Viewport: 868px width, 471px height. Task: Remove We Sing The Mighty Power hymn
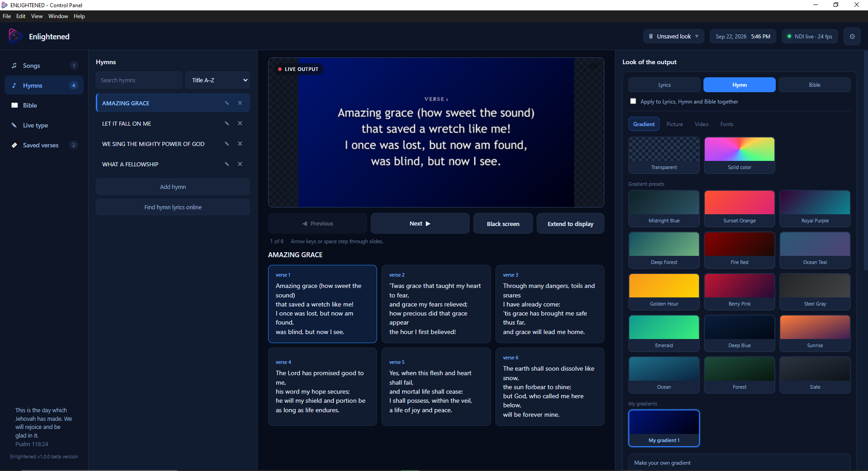pos(240,144)
